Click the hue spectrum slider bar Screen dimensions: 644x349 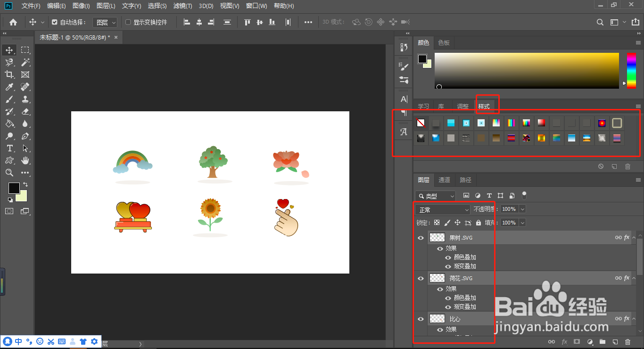(x=631, y=71)
